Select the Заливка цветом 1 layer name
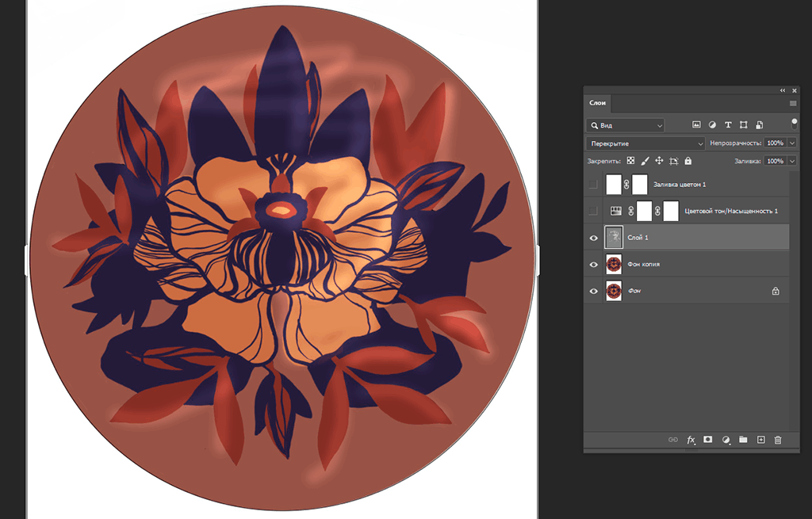 click(680, 184)
